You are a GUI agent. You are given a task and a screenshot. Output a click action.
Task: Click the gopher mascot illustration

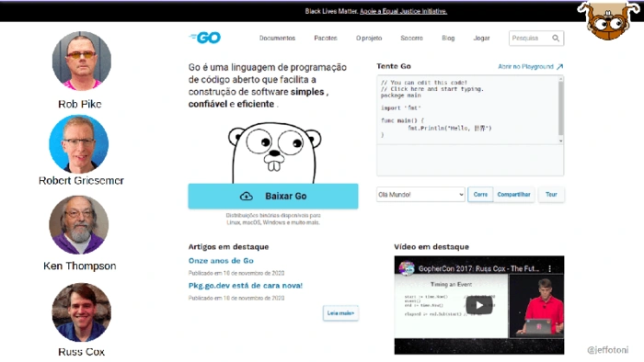click(x=274, y=153)
